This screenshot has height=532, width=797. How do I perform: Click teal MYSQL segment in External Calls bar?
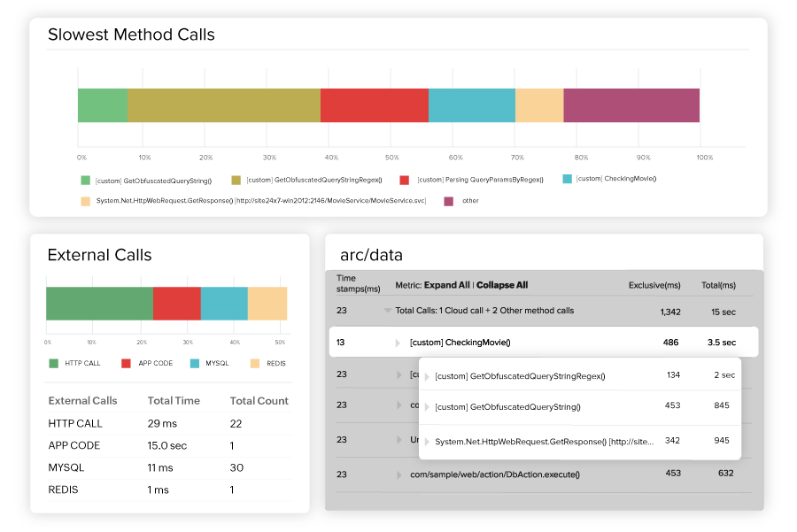click(224, 304)
